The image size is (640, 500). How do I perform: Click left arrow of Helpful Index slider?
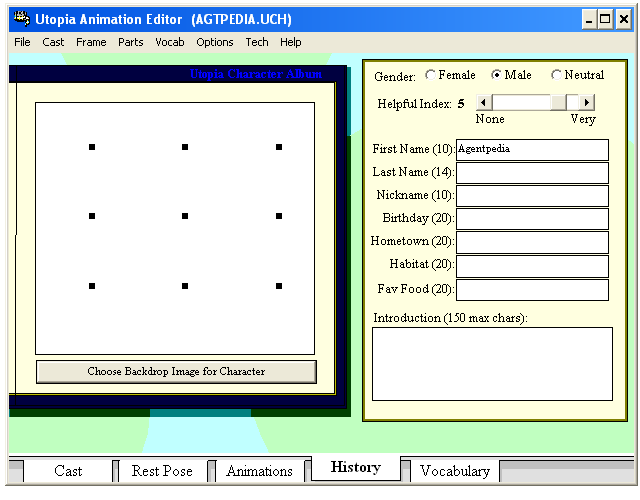(483, 102)
